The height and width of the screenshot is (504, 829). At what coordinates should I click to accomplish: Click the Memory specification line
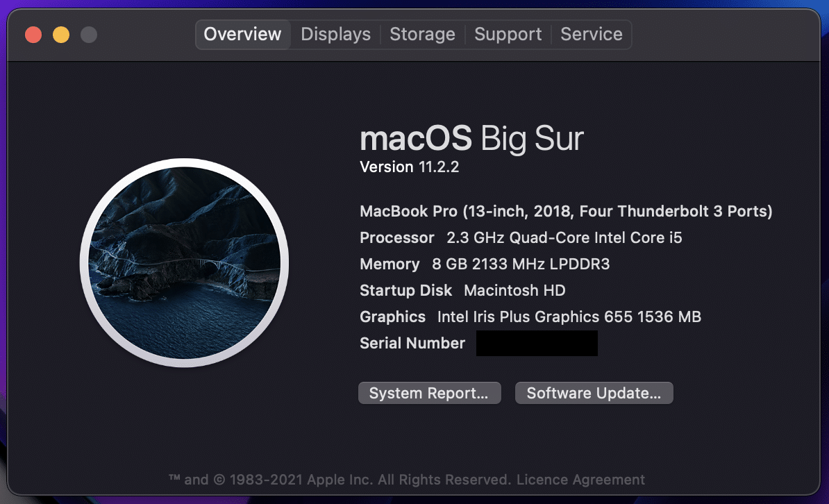point(485,264)
